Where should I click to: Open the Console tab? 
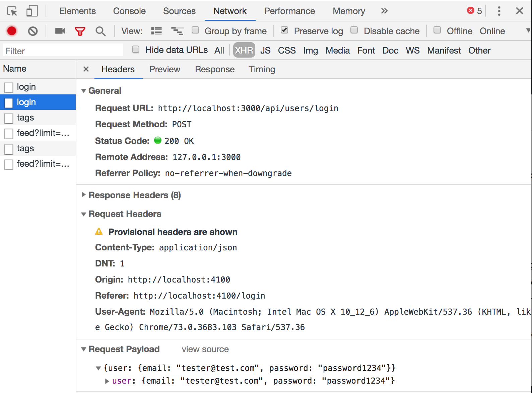[x=129, y=11]
